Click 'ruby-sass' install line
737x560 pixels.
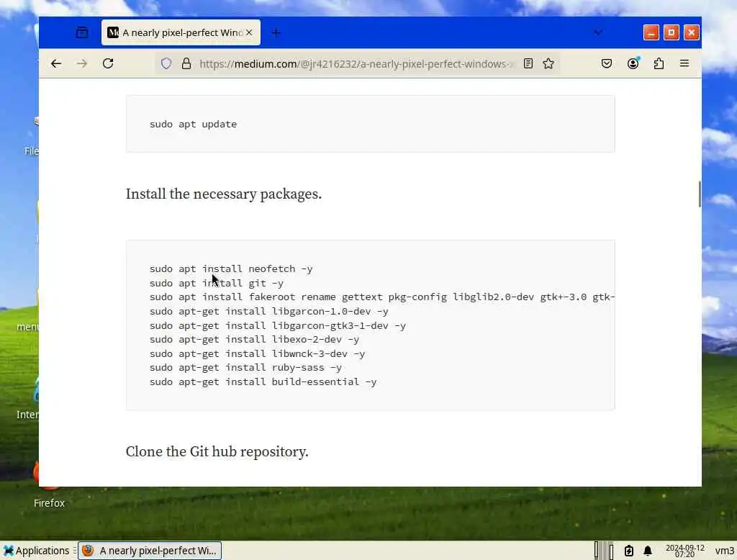pyautogui.click(x=245, y=368)
